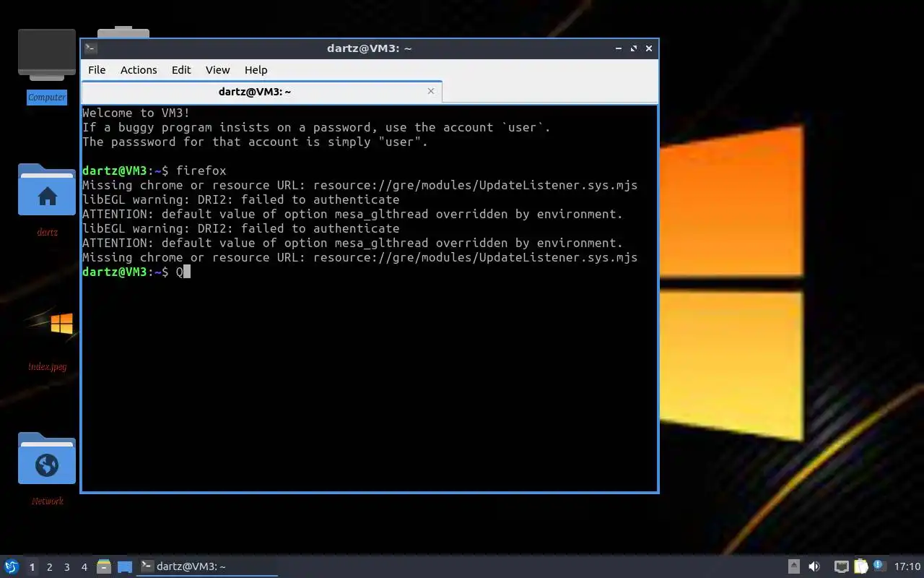This screenshot has width=924, height=578.
Task: Open the Computer desktop icon
Action: [47, 55]
